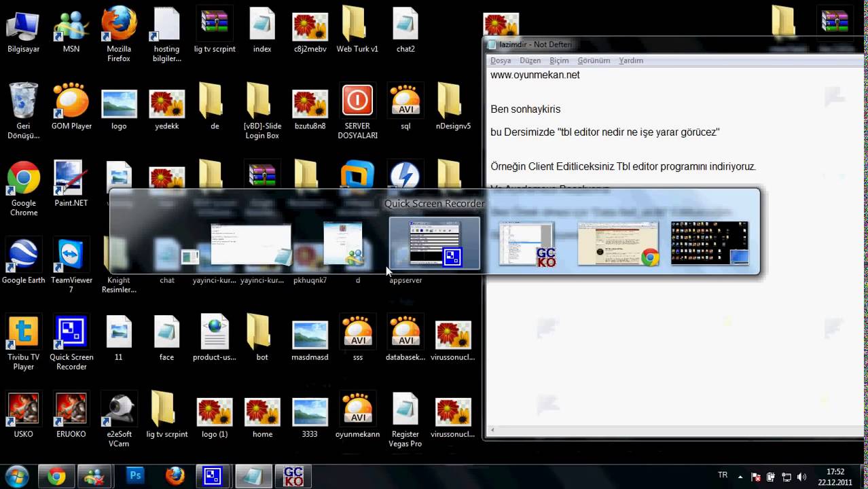This screenshot has height=489, width=868.
Task: Switch to Quick Screen Recorder thumbnail
Action: click(x=435, y=243)
